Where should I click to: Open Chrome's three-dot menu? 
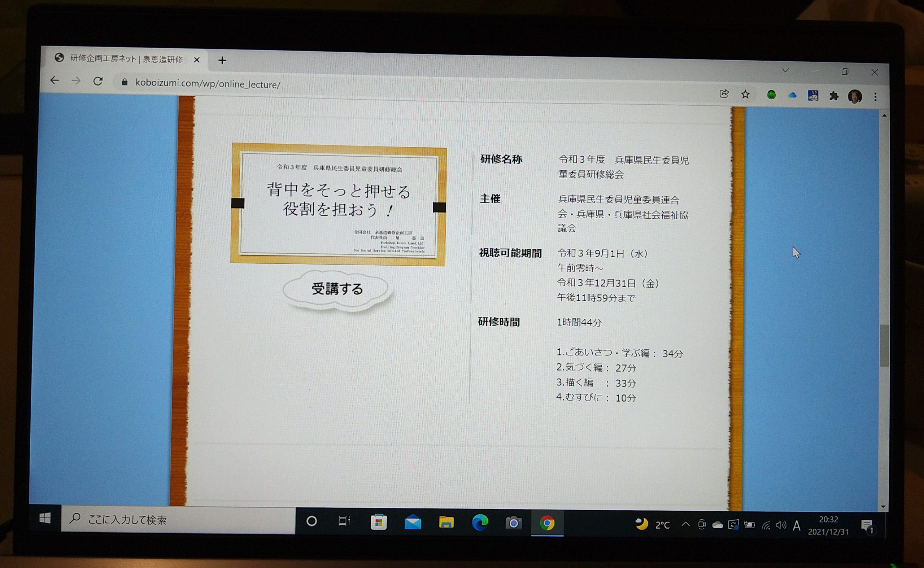[x=876, y=97]
